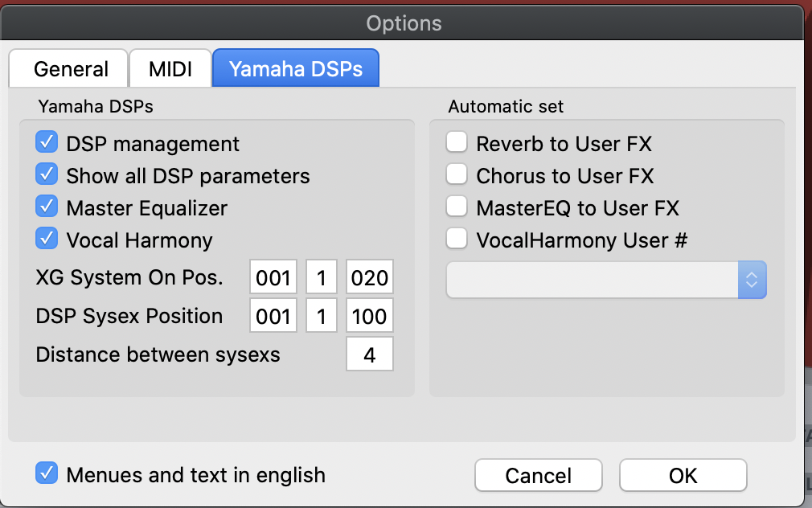
Task: Select the Yamaha DSPs tab
Action: pos(296,68)
